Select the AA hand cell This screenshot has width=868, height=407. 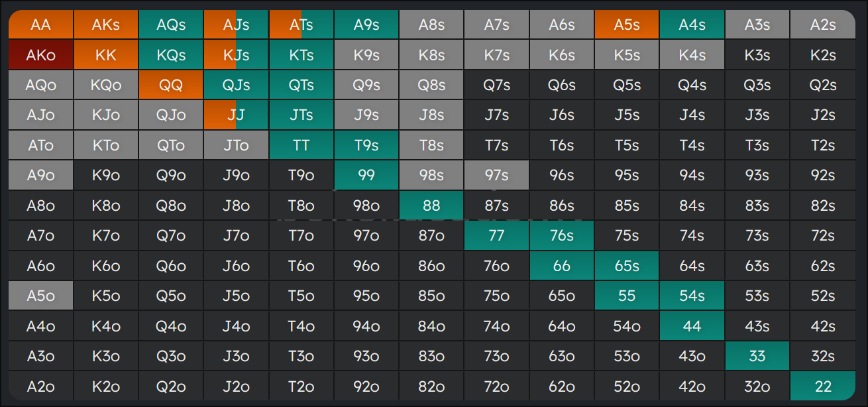pos(40,25)
